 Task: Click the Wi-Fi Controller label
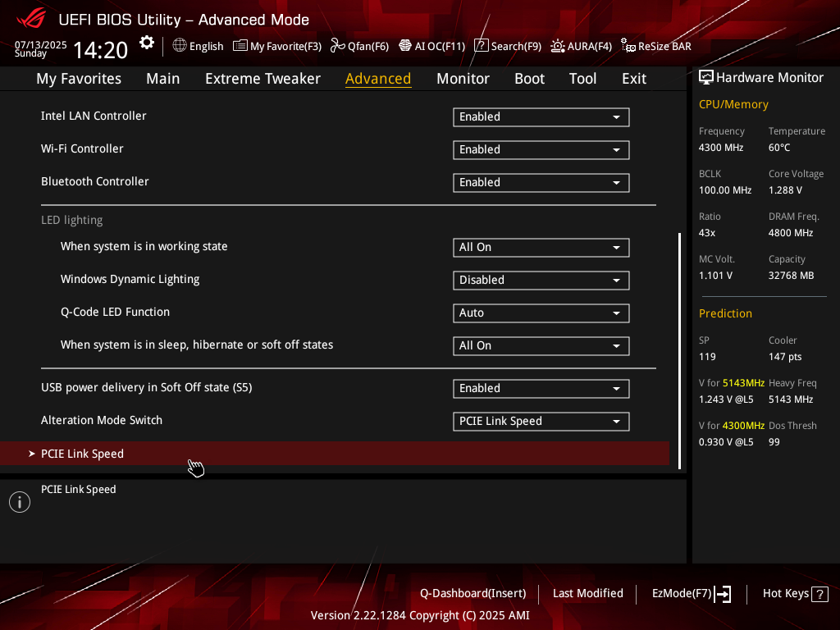(x=82, y=148)
